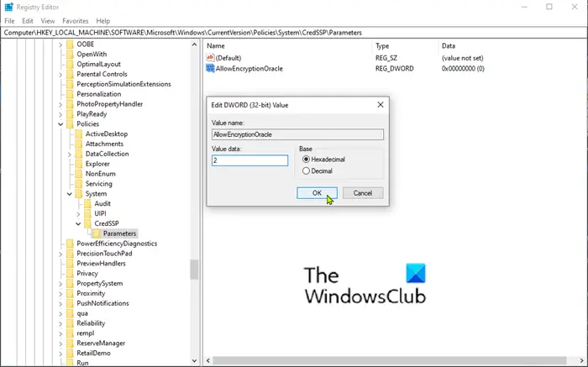Expand the DataCollection key
Image resolution: width=588 pixels, height=367 pixels.
70,154
